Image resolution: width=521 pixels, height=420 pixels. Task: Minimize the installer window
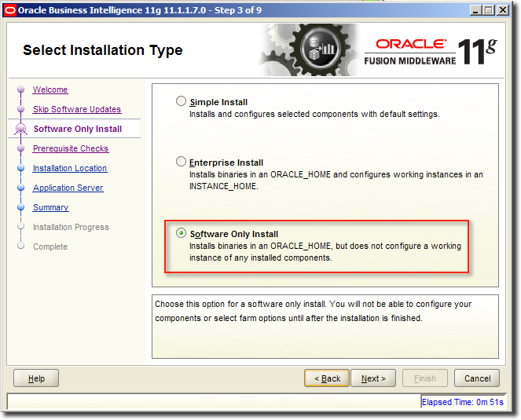(x=475, y=10)
